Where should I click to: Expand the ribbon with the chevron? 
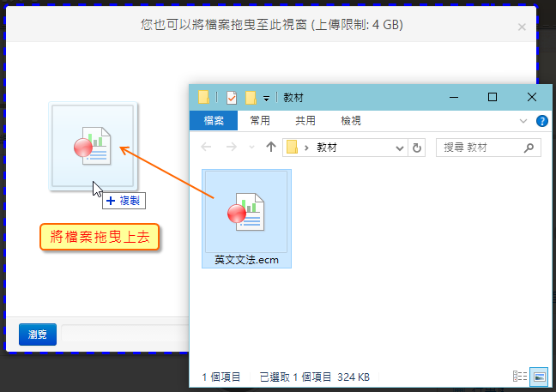pyautogui.click(x=524, y=121)
